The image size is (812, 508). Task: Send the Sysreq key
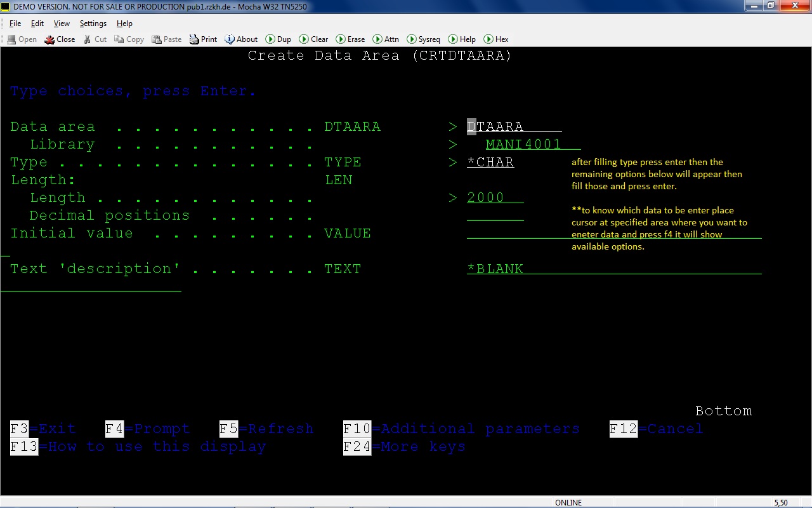point(423,39)
